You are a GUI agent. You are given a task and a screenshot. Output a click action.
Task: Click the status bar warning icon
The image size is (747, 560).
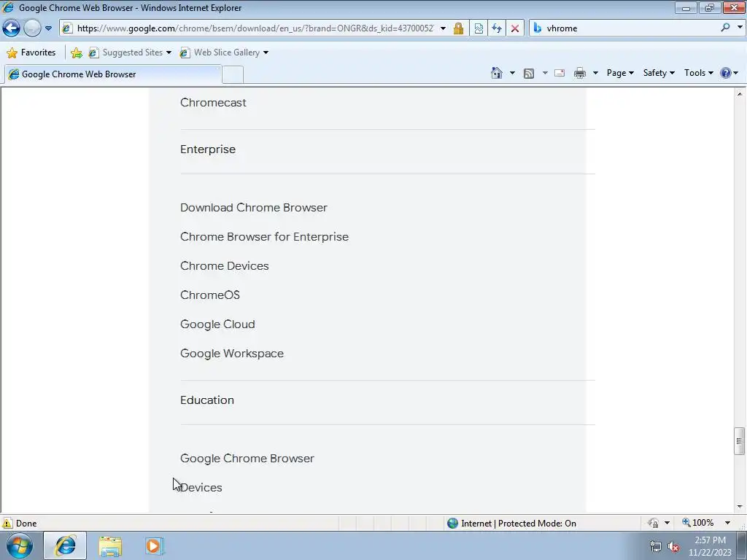7,523
